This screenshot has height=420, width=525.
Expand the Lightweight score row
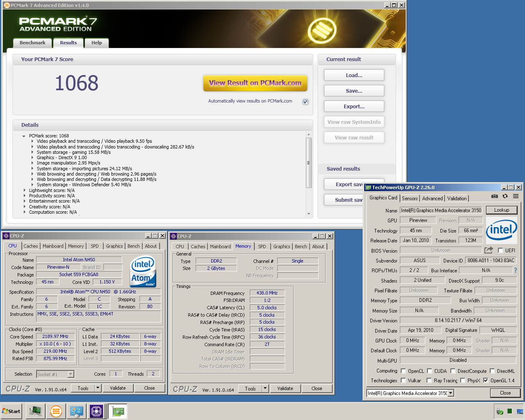click(25, 190)
